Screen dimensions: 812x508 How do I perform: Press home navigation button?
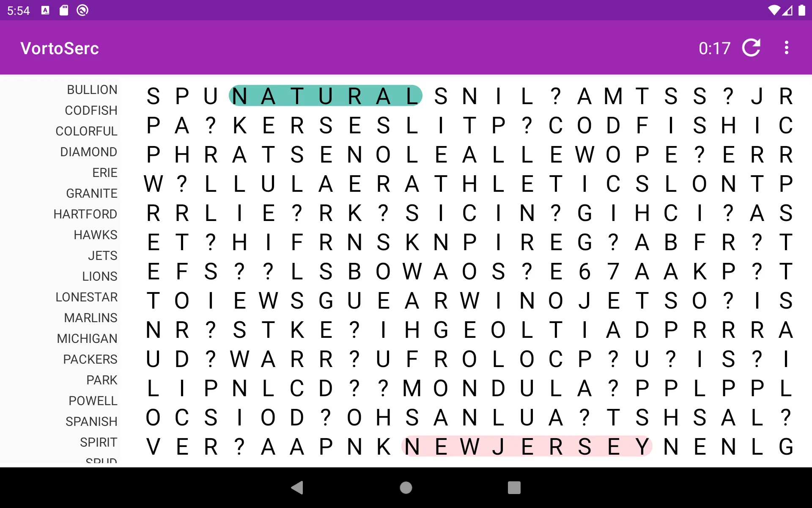[406, 489]
